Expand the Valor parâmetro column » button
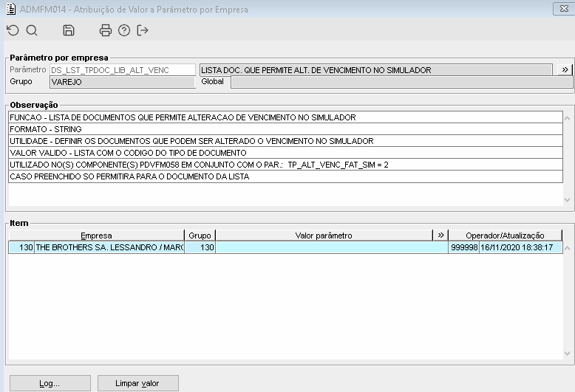 440,235
